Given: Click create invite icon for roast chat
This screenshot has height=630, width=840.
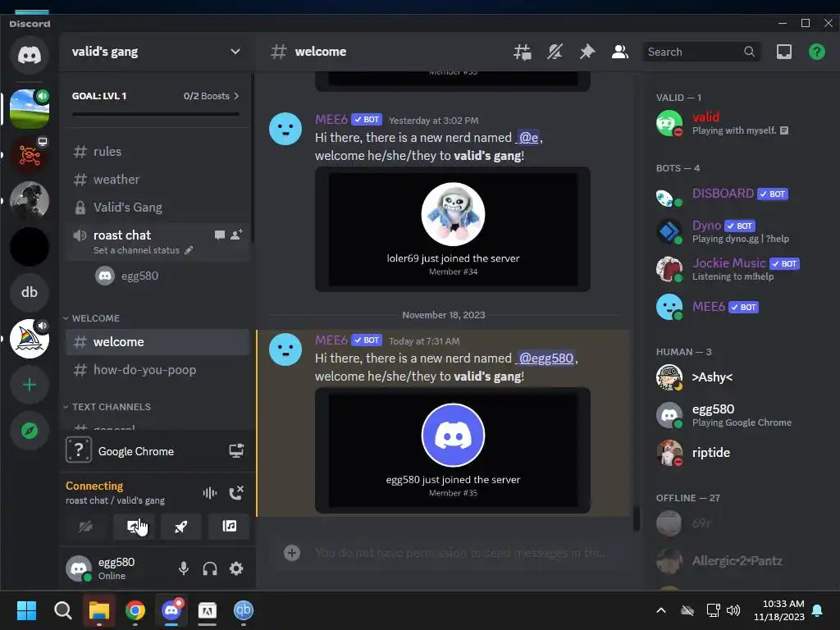Looking at the screenshot, I should click(x=236, y=235).
